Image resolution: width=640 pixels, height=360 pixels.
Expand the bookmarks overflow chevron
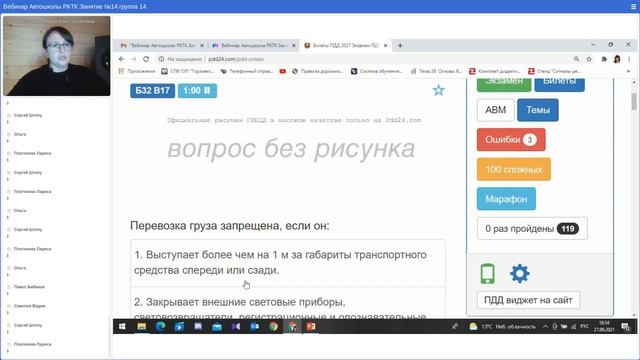point(628,71)
